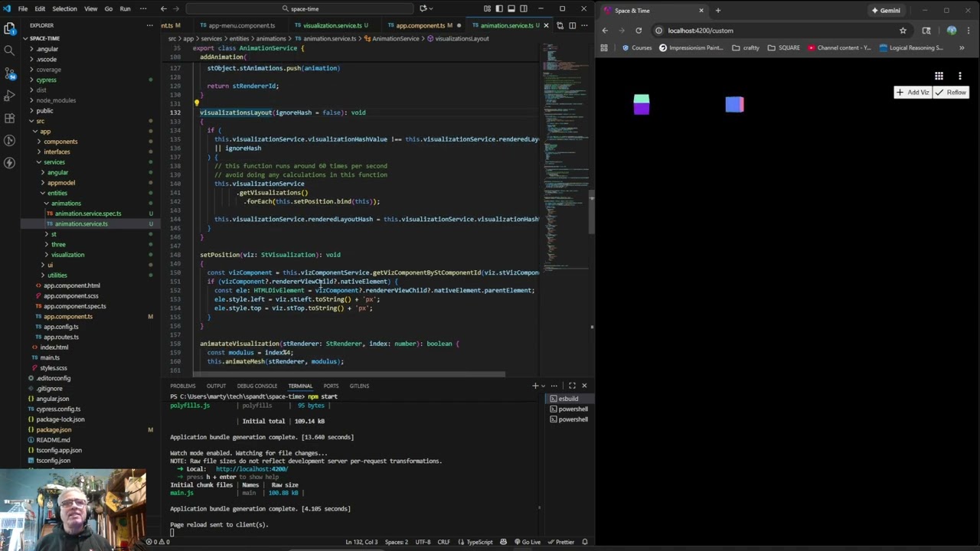Open Run and Debug view
The width and height of the screenshot is (980, 551).
[x=9, y=96]
